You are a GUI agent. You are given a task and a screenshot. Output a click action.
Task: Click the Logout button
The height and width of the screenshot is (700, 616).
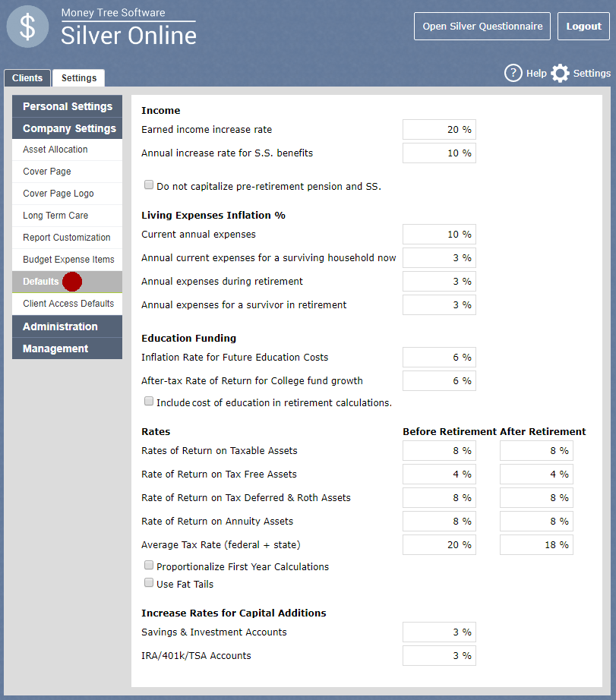pyautogui.click(x=583, y=27)
